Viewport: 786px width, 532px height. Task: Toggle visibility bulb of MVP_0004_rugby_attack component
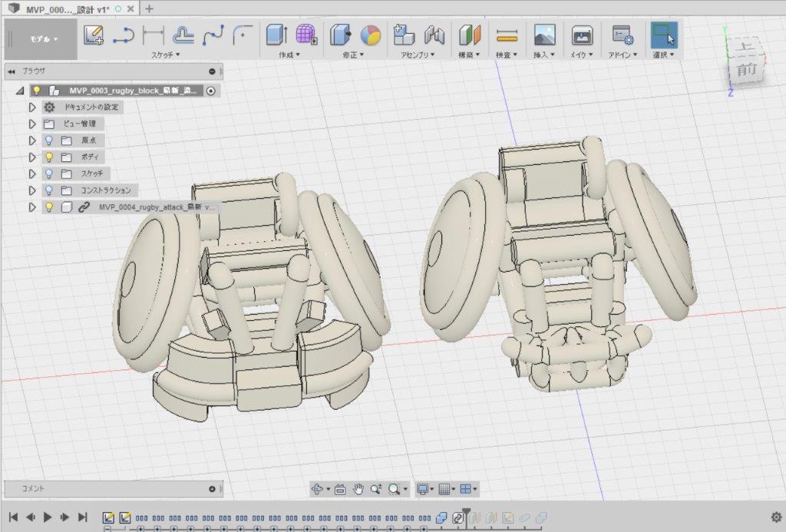[x=49, y=207]
